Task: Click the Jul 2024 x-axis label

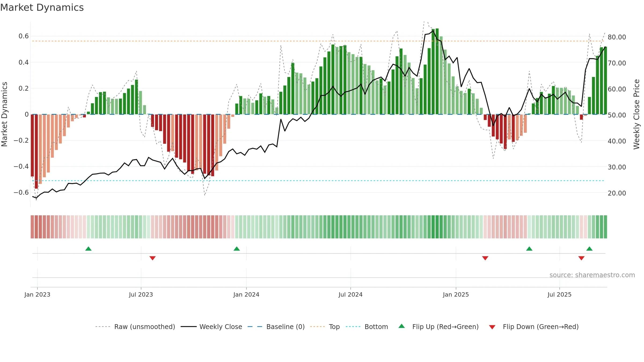Action: tap(350, 294)
